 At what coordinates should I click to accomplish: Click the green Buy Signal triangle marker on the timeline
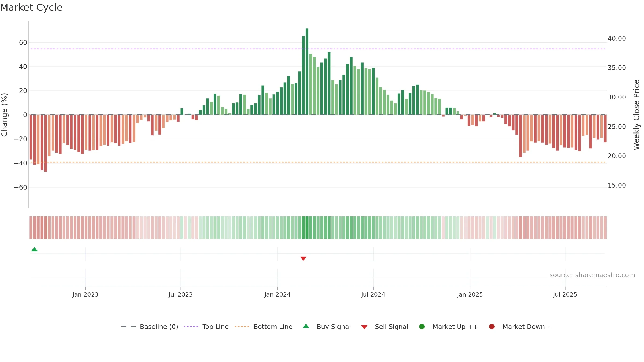point(34,249)
